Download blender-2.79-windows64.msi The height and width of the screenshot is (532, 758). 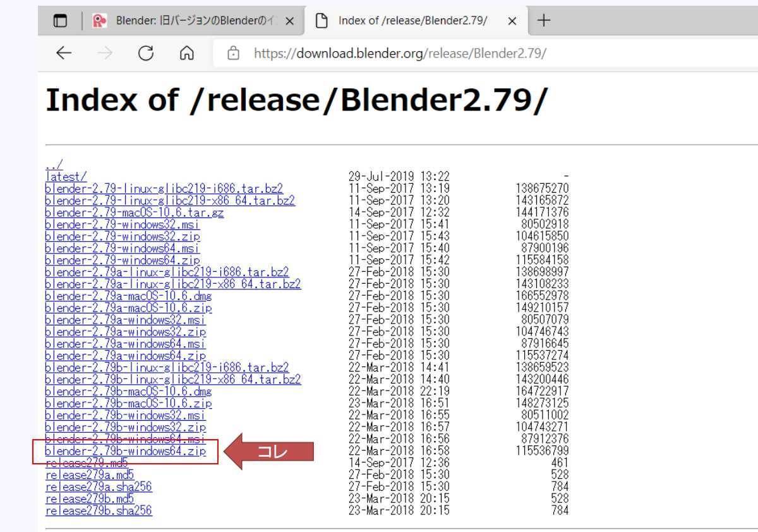click(123, 248)
